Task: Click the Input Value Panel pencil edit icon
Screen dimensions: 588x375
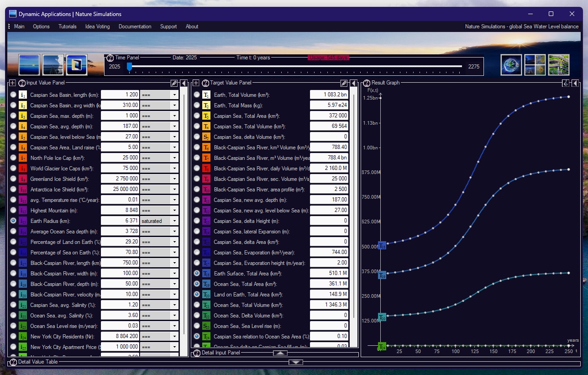Action: point(174,83)
